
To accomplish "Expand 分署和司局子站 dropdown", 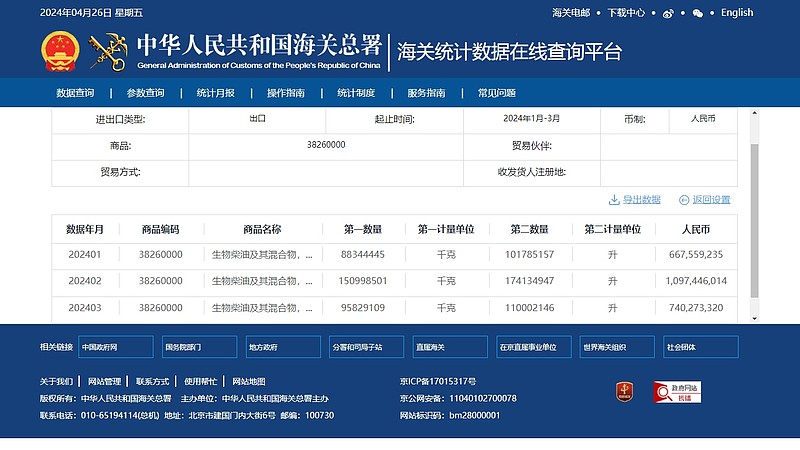I will pyautogui.click(x=366, y=347).
